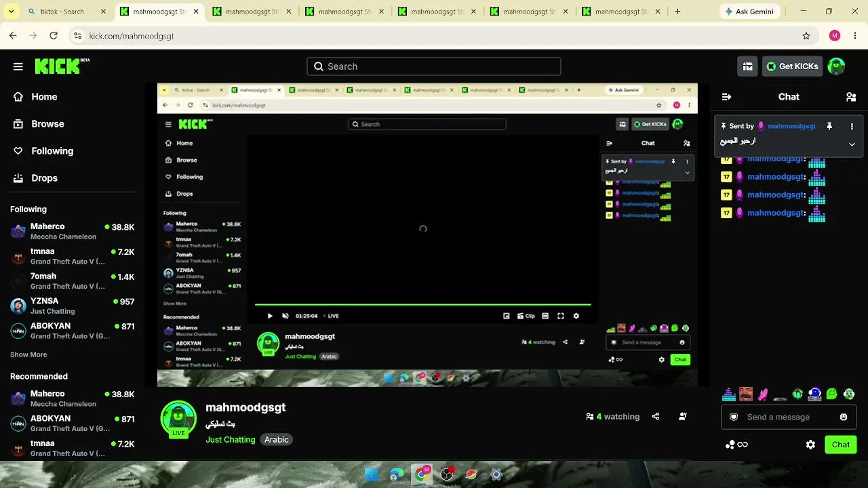868x488 pixels.
Task: Open tmnaa channel under the Following list
Action: pyautogui.click(x=73, y=256)
